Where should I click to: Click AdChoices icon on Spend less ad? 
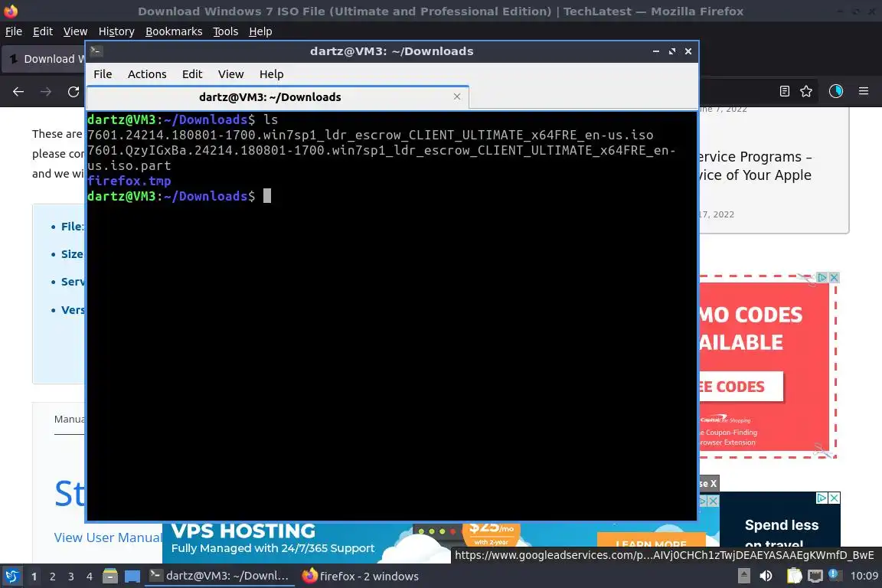[822, 498]
